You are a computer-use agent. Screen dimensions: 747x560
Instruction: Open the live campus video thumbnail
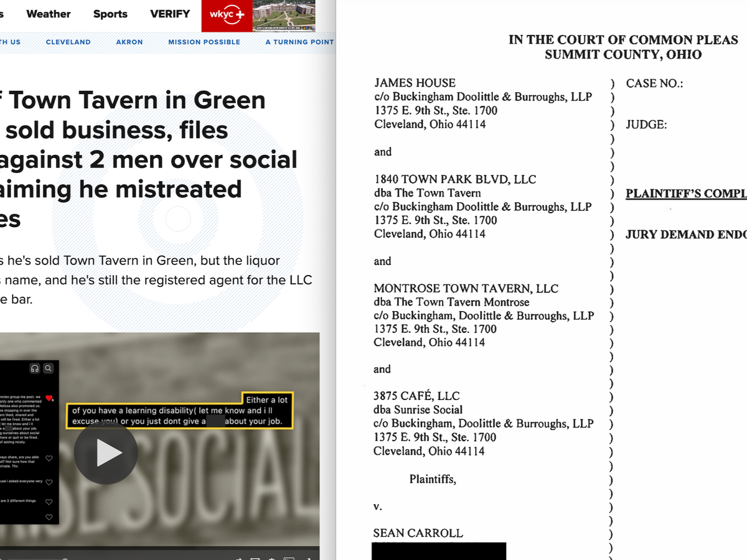click(x=284, y=16)
